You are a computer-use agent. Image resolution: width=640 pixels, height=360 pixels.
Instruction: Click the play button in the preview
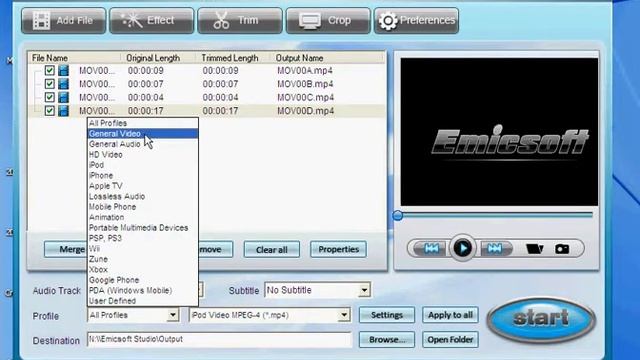click(x=462, y=248)
